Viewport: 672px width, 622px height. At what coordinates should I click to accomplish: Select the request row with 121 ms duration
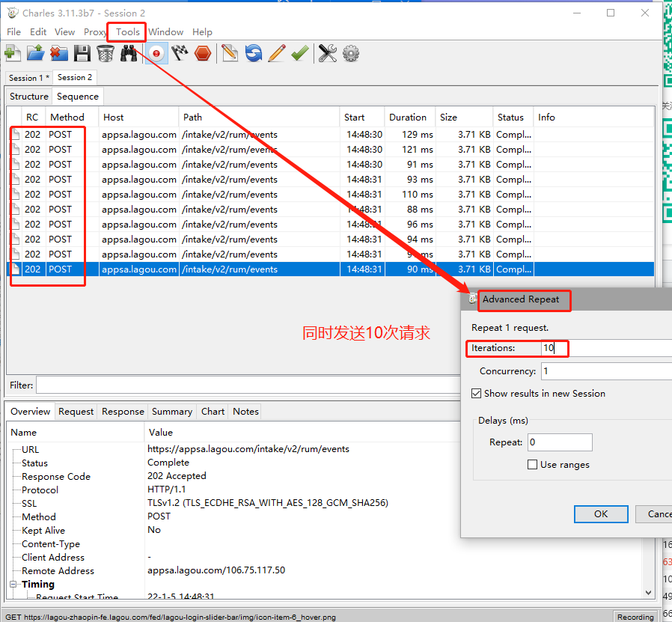[330, 150]
